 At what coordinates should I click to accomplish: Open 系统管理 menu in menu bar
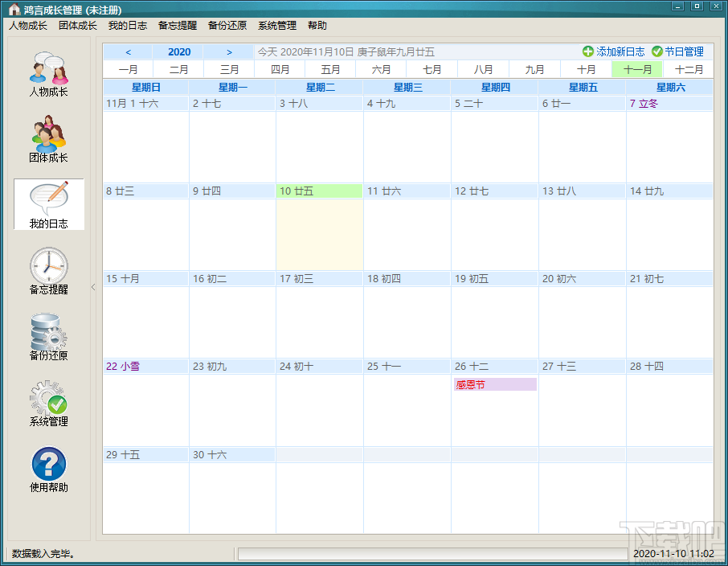(277, 26)
